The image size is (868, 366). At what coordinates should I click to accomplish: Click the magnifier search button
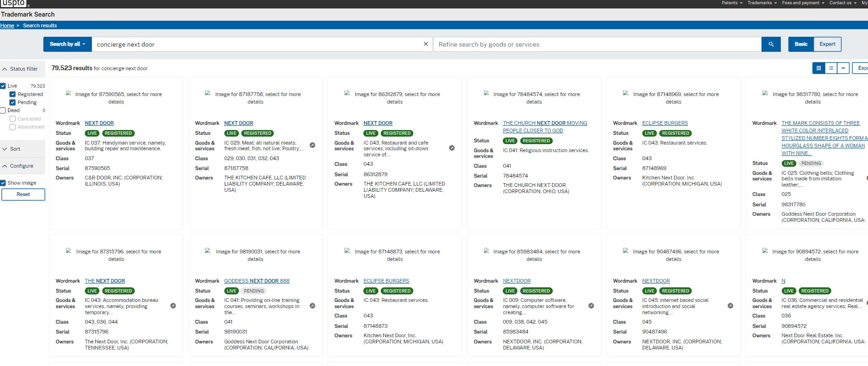click(771, 44)
